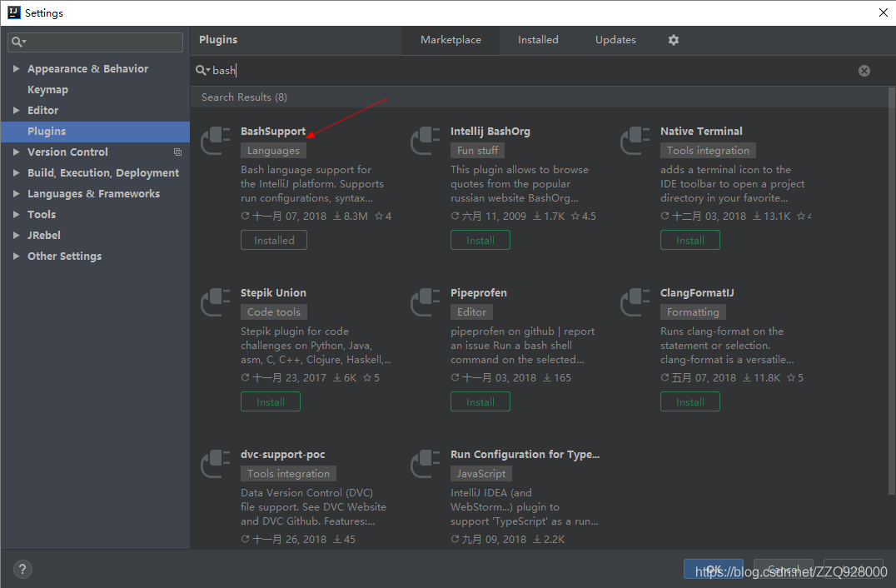Click the Formatting category tag
Viewport: 896px width, 588px height.
(693, 312)
